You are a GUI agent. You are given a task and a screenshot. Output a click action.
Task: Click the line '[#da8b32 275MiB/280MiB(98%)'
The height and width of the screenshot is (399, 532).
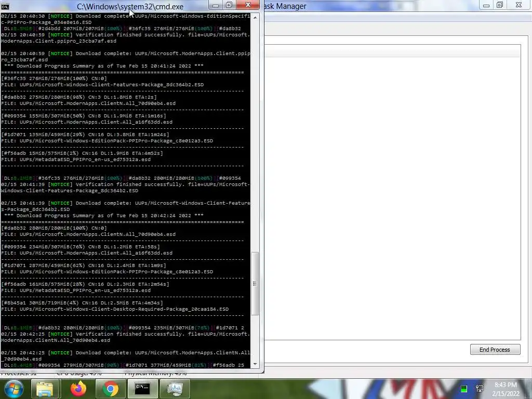[x=79, y=97]
